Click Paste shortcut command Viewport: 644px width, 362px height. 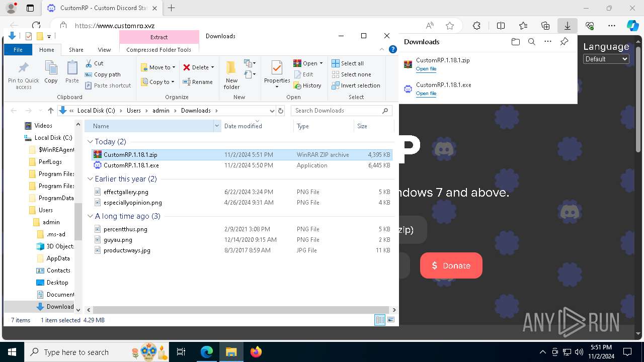coord(108,85)
